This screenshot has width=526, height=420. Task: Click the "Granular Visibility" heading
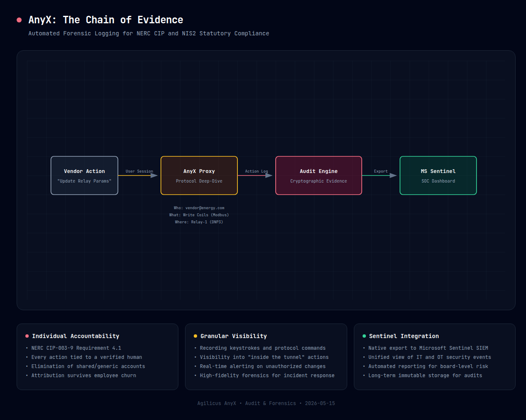coord(234,336)
